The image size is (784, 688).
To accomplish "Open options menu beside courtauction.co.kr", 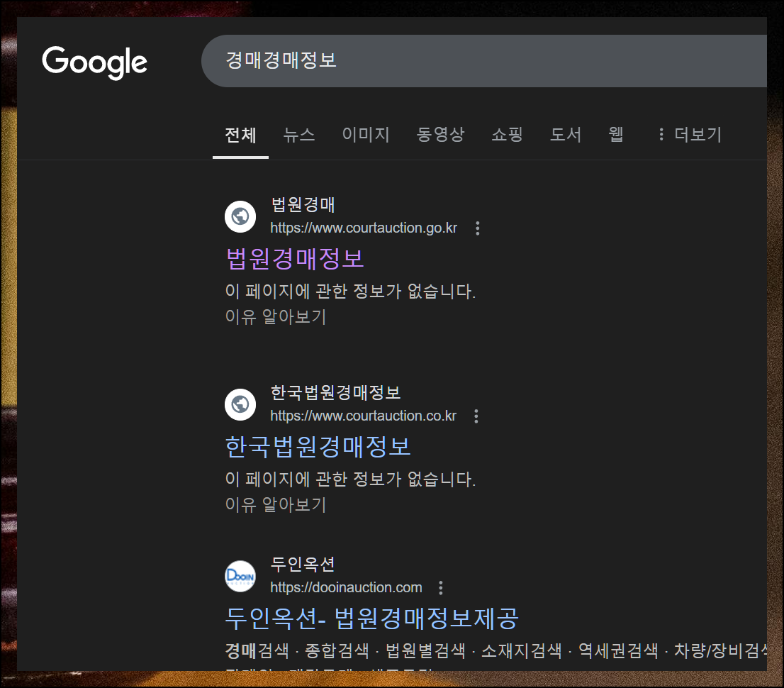I will pos(476,416).
